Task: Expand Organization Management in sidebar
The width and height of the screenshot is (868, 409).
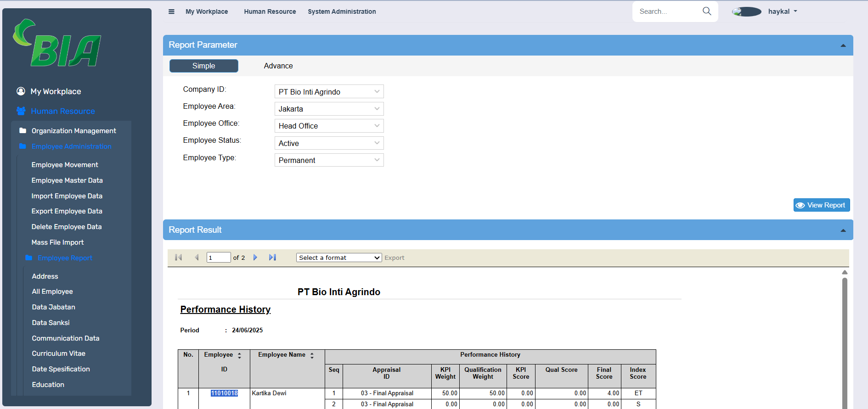Action: (74, 131)
